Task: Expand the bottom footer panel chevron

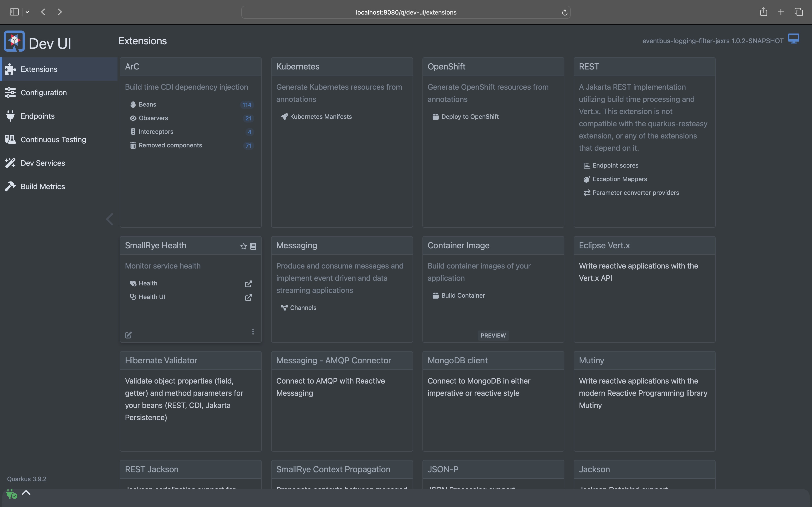Action: (26, 493)
